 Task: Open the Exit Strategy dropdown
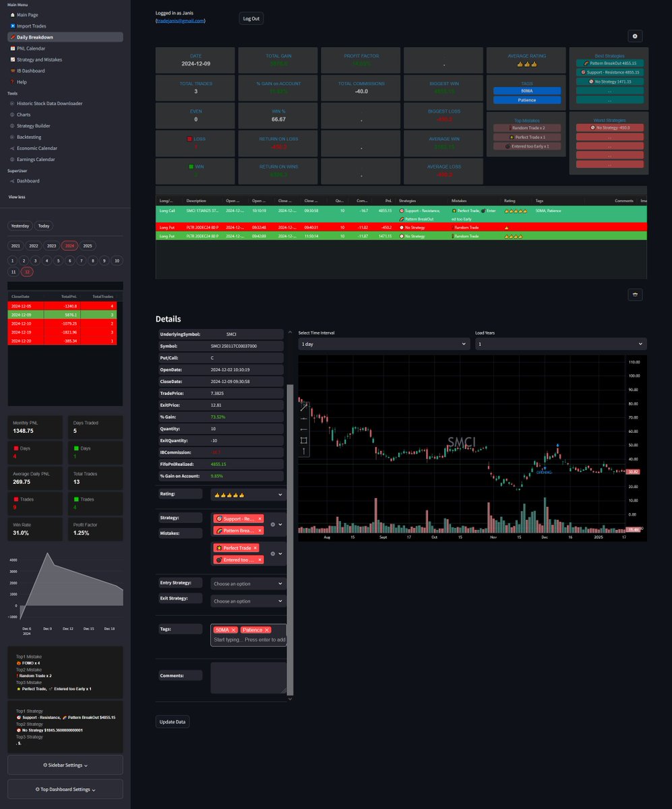click(248, 601)
